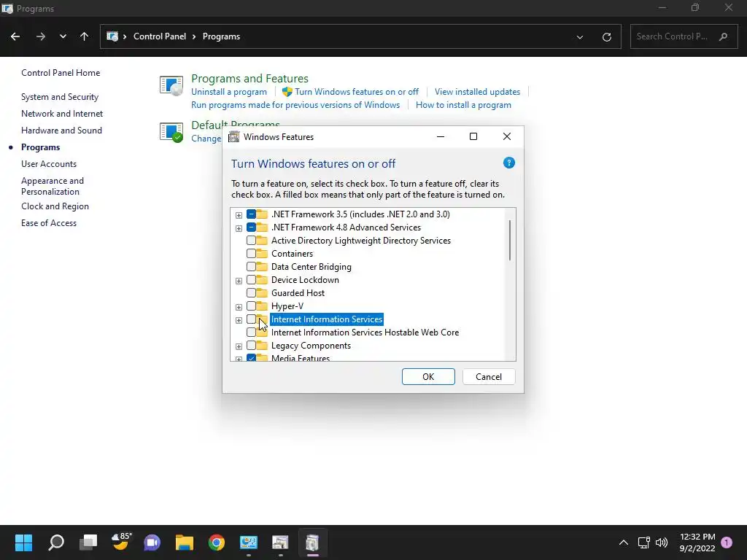Click the Hyper-V folder icon
747x560 pixels.
pyautogui.click(x=262, y=306)
